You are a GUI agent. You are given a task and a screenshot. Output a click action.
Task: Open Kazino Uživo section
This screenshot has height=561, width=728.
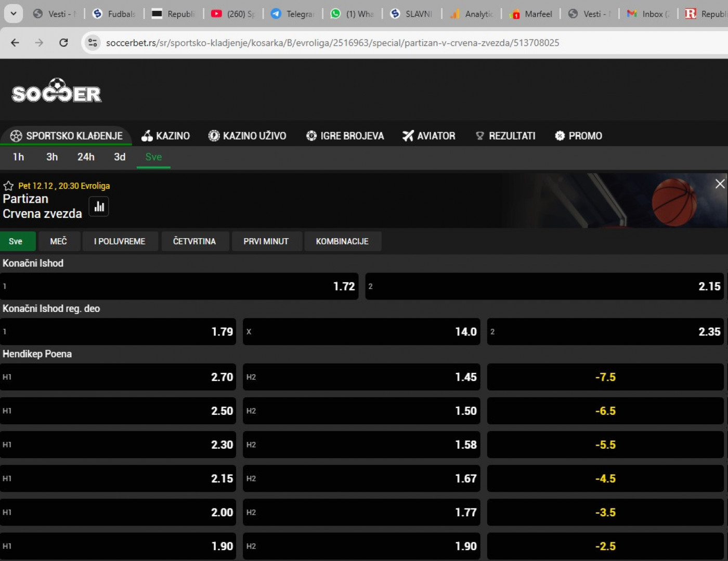[248, 136]
